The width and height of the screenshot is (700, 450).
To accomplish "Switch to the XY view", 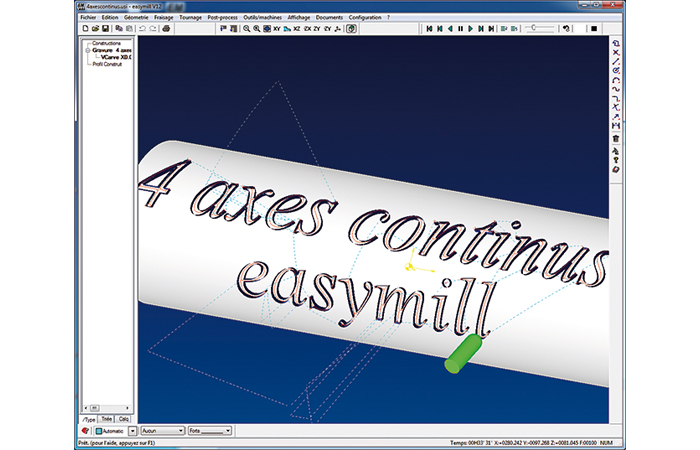I will point(277,29).
